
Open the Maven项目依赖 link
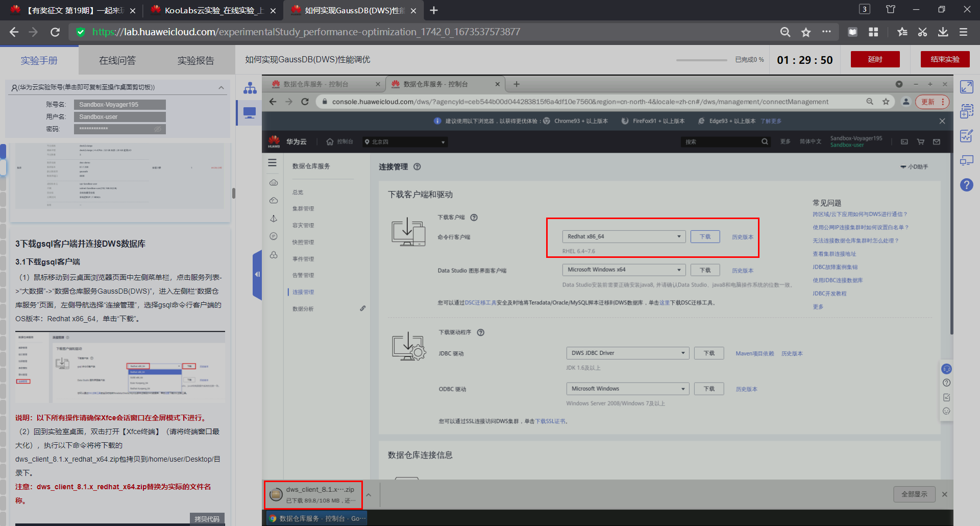754,353
